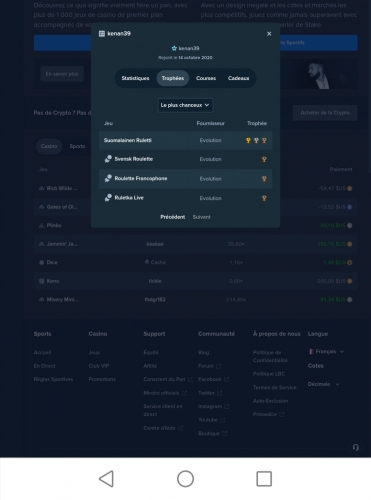The width and height of the screenshot is (371, 500).
Task: Click the gold trophy for Suomalainen Ruletti
Action: 248,141
